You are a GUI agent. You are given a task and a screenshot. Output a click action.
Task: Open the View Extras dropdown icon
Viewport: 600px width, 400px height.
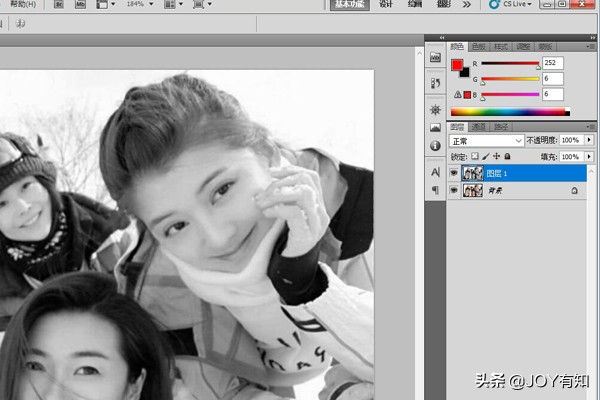[x=106, y=5]
